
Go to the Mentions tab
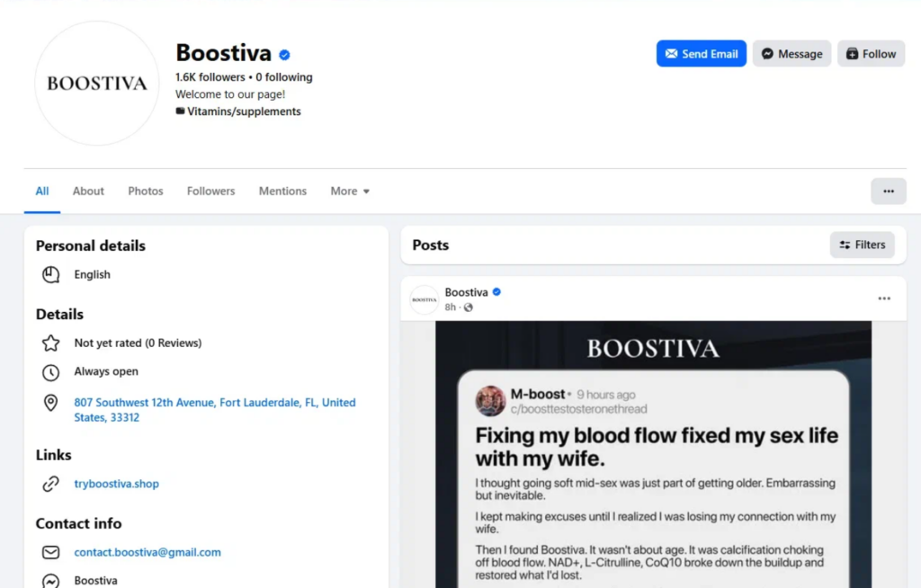(x=282, y=192)
